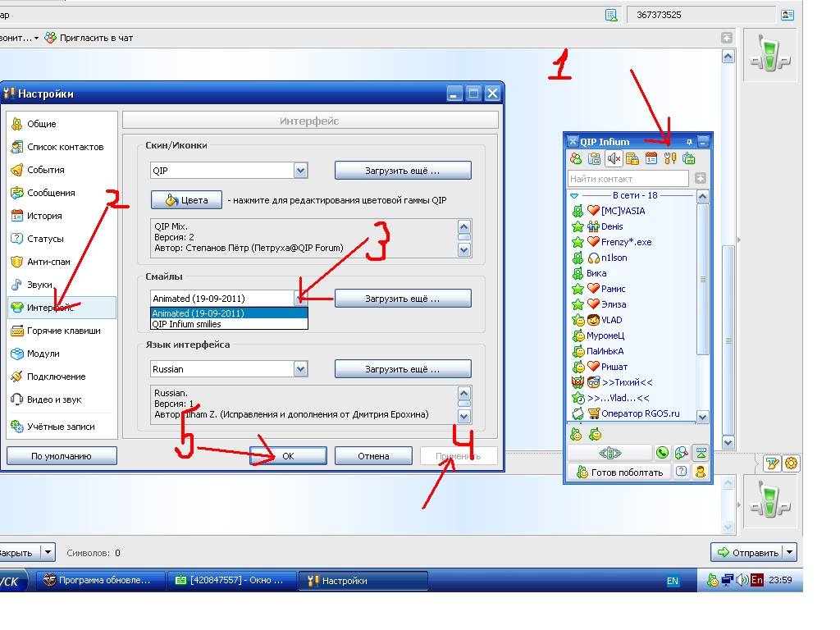Image resolution: width=840 pixels, height=630 pixels.
Task: Open the find/add contacts magnifier icon
Action: (681, 453)
